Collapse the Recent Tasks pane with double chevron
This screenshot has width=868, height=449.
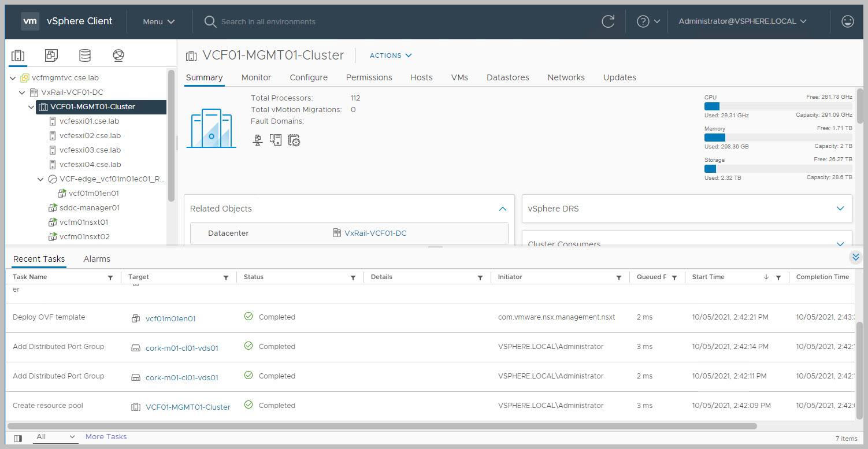856,257
